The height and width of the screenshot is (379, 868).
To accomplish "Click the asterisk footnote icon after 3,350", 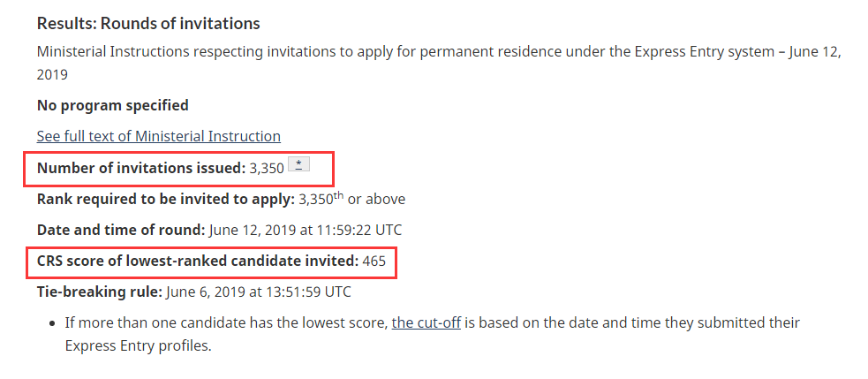I will click(x=298, y=164).
